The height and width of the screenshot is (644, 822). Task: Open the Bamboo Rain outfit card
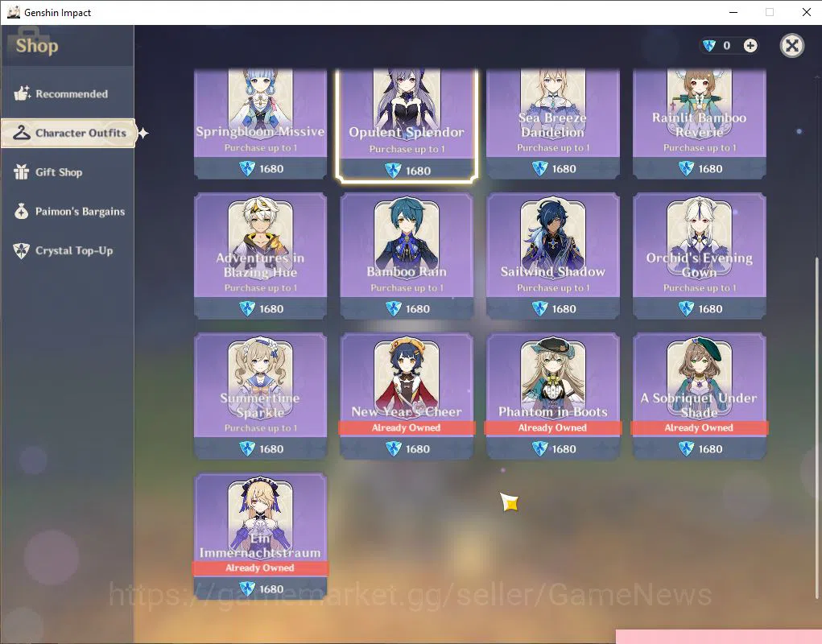pyautogui.click(x=407, y=256)
